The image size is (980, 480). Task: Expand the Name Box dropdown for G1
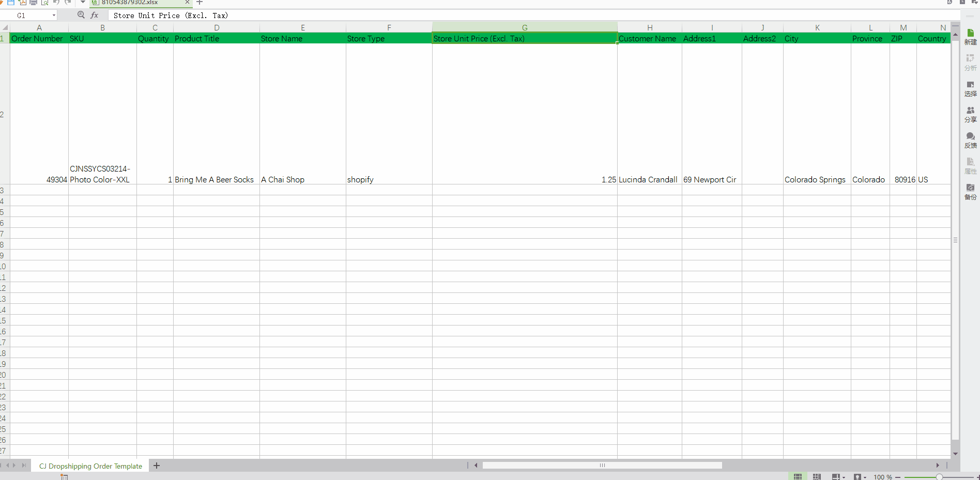(x=54, y=16)
